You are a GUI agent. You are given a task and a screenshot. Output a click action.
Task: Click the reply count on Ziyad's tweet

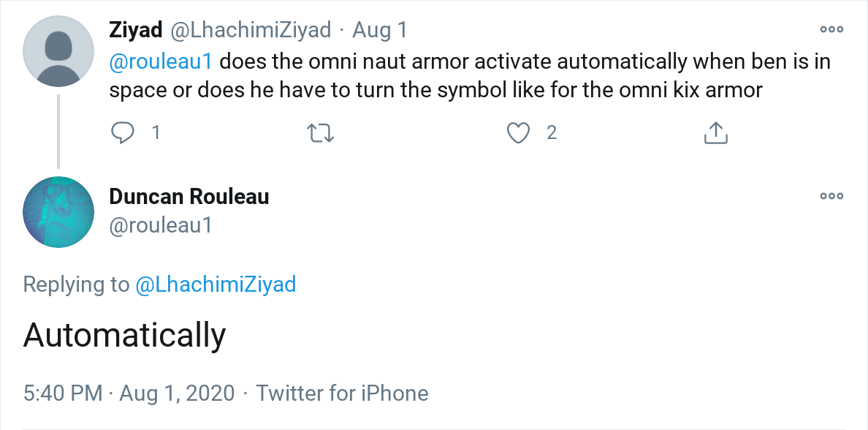(x=156, y=132)
